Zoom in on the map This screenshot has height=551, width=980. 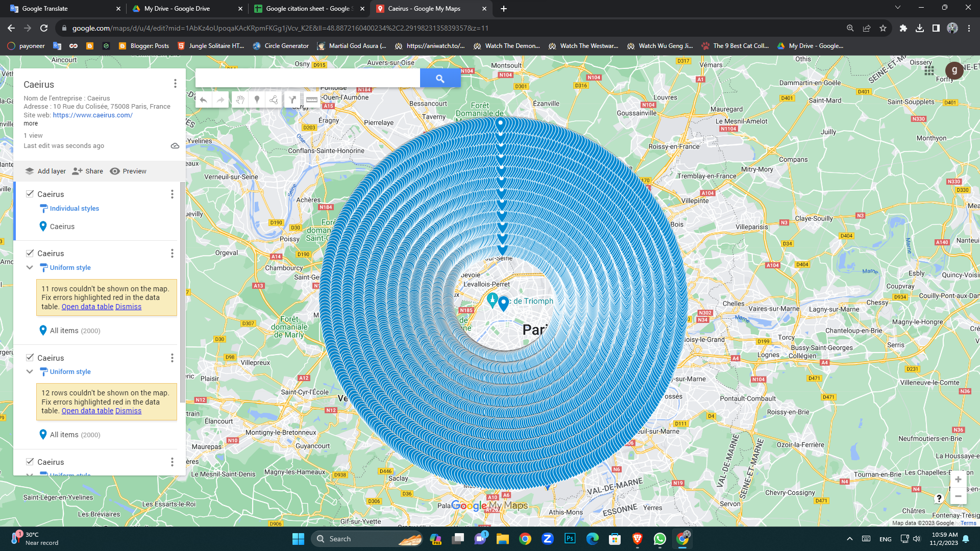958,479
